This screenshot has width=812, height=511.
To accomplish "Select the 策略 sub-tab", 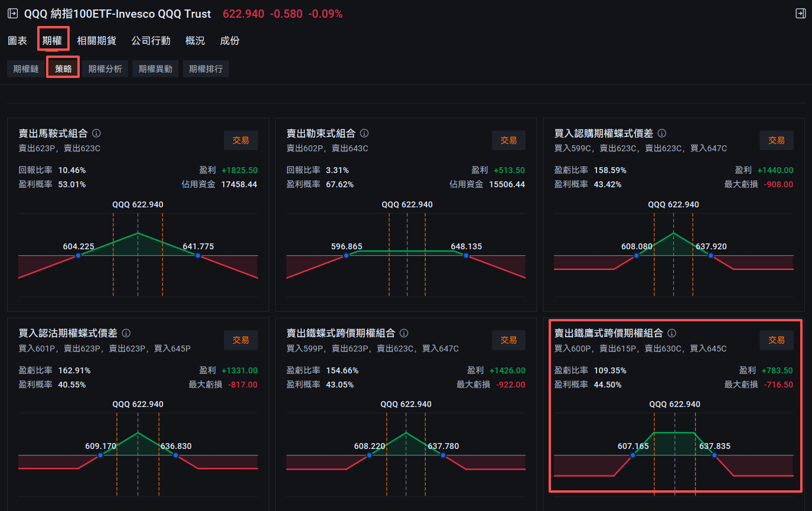I will [x=63, y=69].
